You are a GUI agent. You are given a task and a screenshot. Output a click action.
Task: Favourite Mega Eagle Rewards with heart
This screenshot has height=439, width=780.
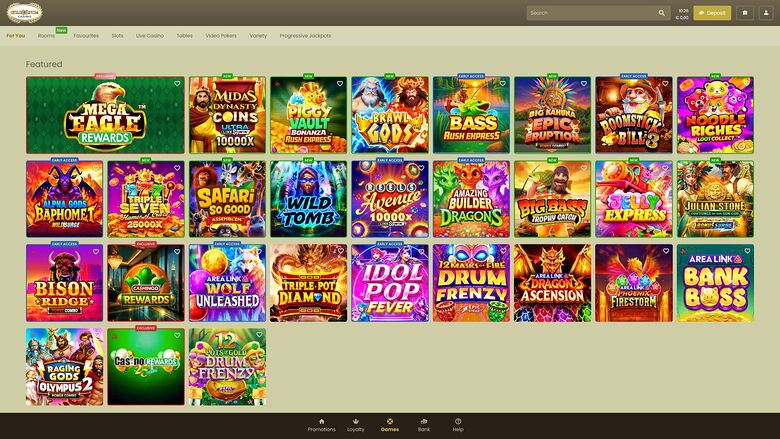click(177, 84)
